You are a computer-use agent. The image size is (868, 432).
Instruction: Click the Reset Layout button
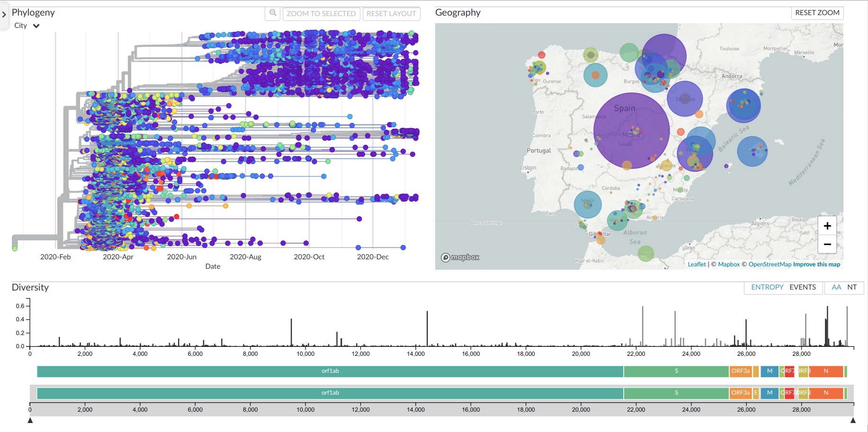pos(391,14)
